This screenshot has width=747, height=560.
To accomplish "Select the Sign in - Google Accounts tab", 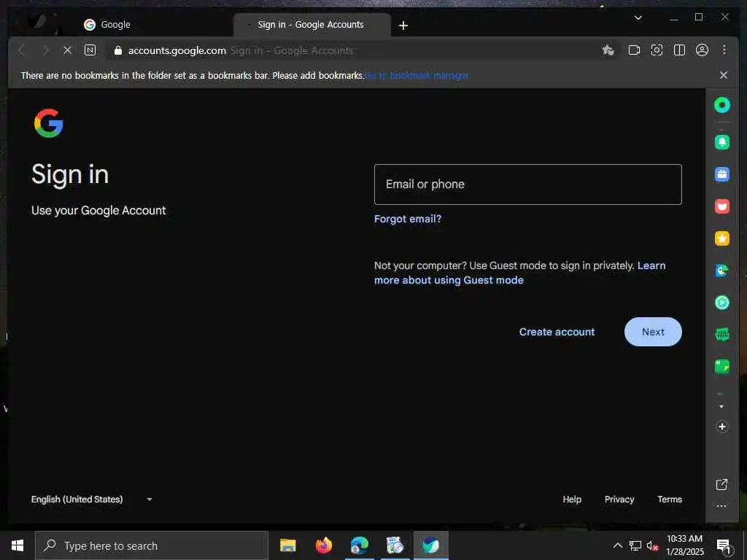I will tap(311, 25).
